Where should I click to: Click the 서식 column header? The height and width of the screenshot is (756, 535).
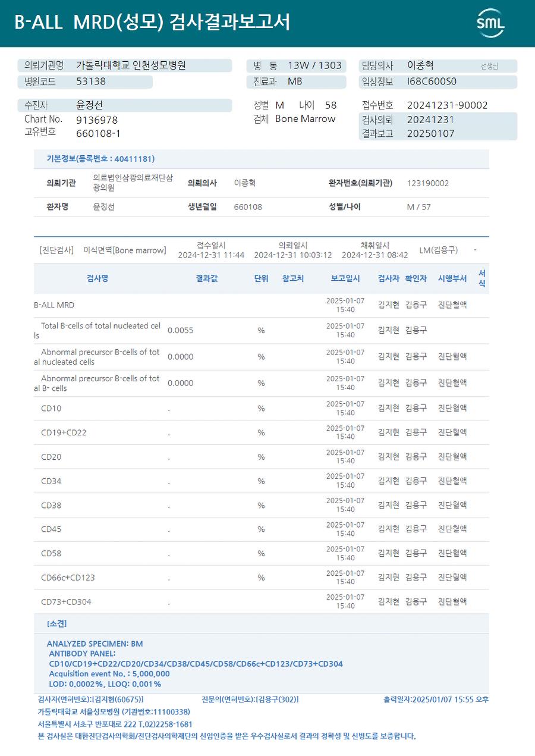pyautogui.click(x=482, y=278)
